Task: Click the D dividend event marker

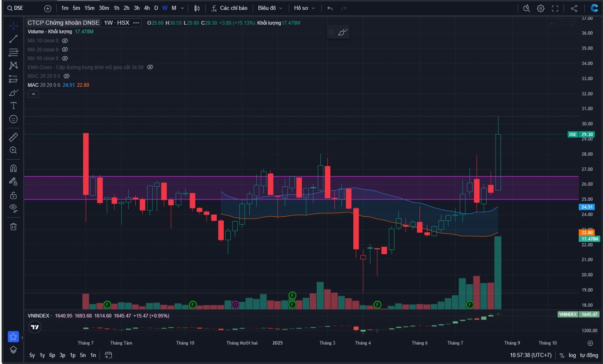Action: tap(235, 305)
